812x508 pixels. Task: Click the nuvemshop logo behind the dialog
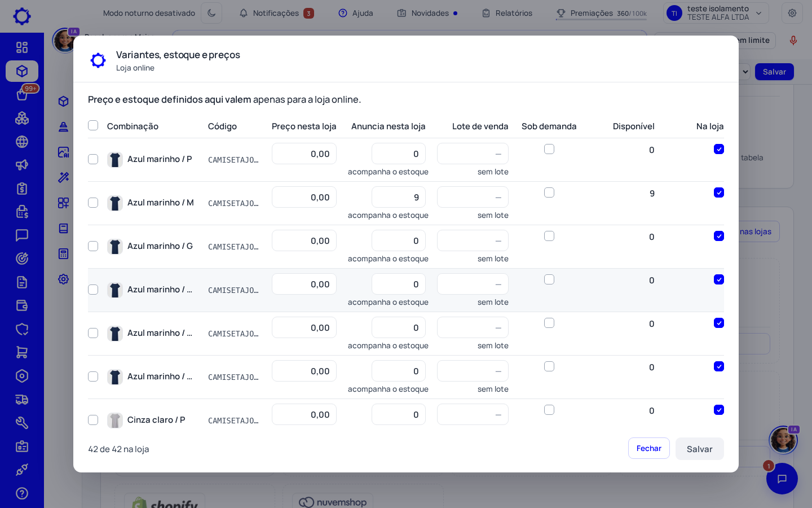(333, 502)
